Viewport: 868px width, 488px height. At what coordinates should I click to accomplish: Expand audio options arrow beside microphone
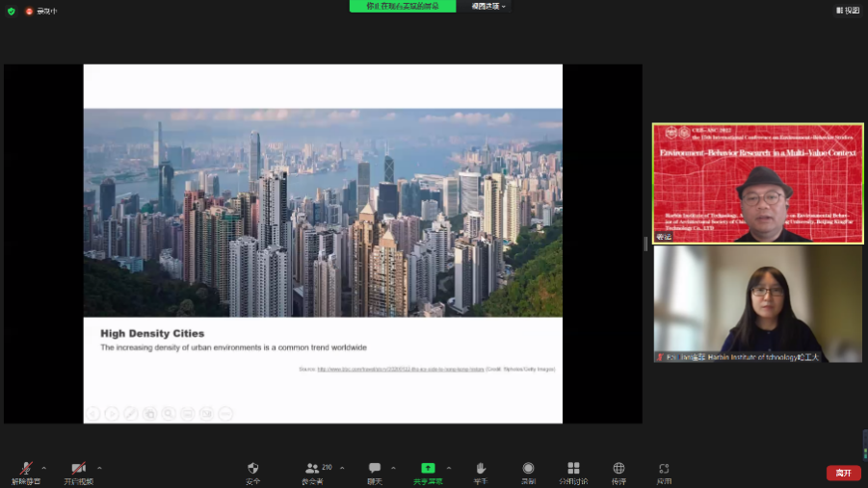[x=44, y=468]
